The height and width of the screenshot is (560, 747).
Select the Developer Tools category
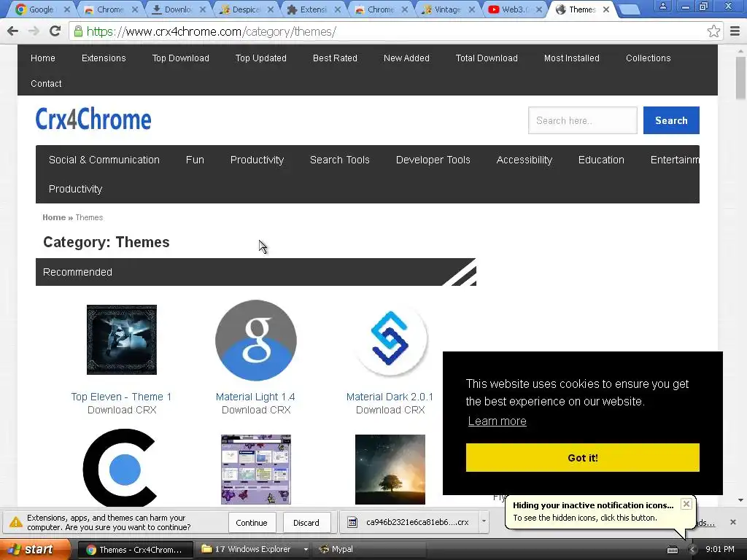pyautogui.click(x=433, y=160)
